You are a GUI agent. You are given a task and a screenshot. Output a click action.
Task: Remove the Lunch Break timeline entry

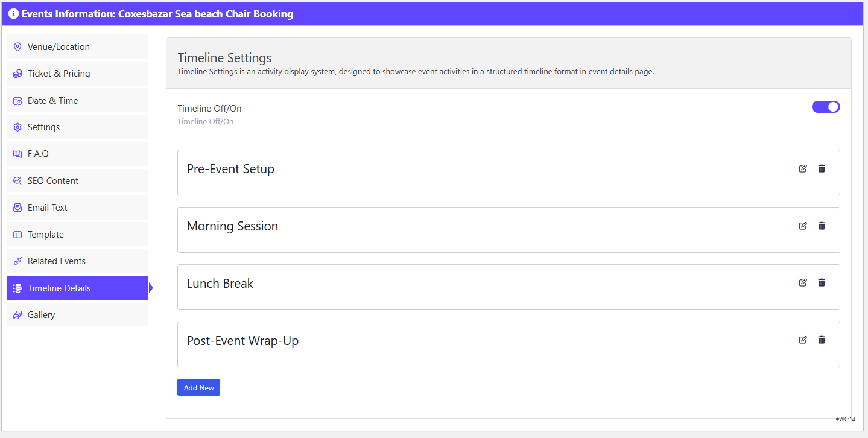pos(822,282)
